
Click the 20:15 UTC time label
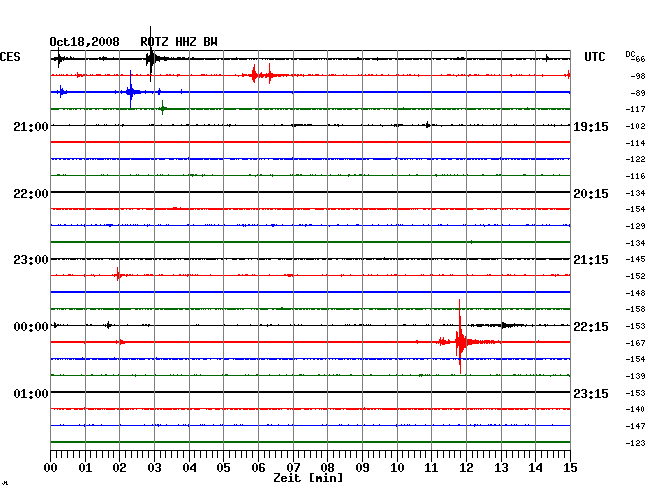pyautogui.click(x=591, y=194)
